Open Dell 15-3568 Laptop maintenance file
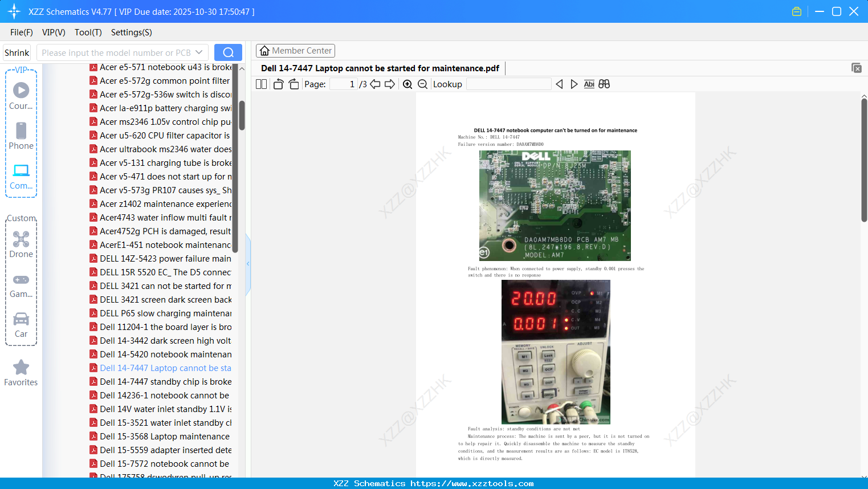The image size is (868, 489). tap(160, 437)
